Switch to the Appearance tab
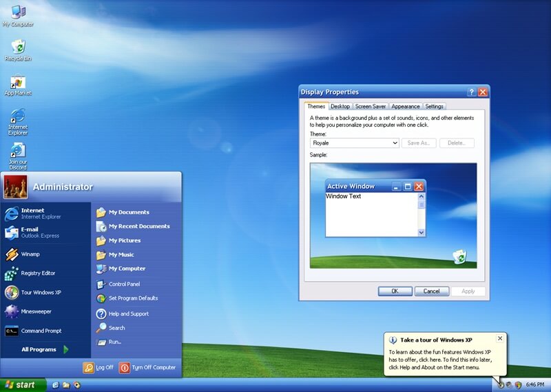Screen dimensions: 551x392 (x=406, y=106)
